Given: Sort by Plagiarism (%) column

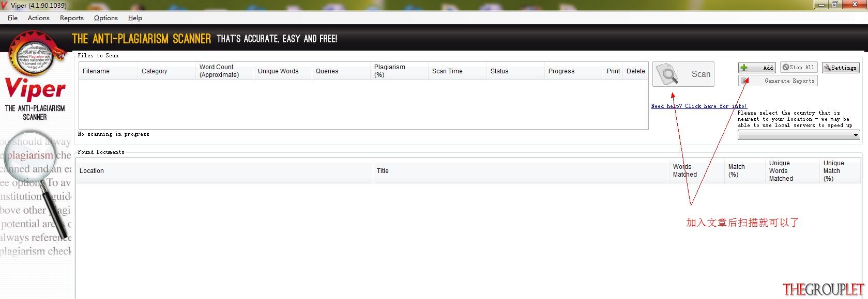Looking at the screenshot, I should pos(400,71).
